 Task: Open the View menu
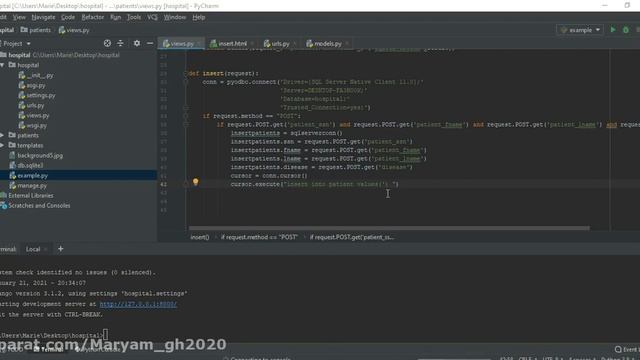19,17
